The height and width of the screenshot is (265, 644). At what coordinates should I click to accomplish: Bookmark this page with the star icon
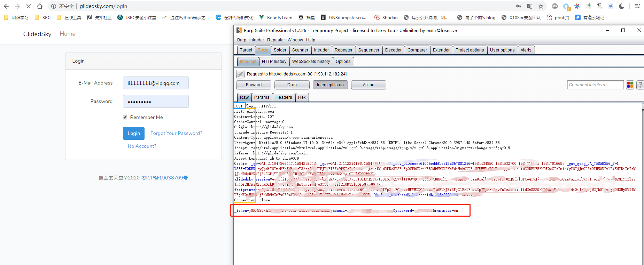tap(541, 6)
